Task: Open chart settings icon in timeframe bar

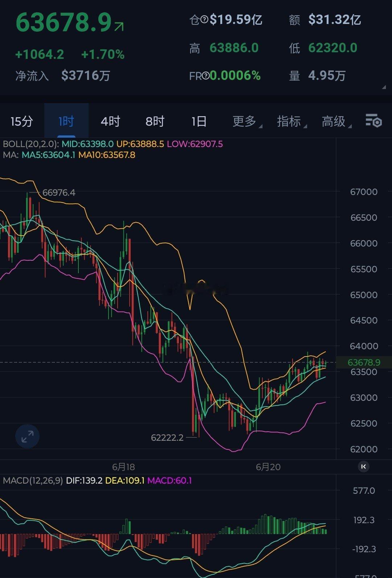Action: point(373,121)
